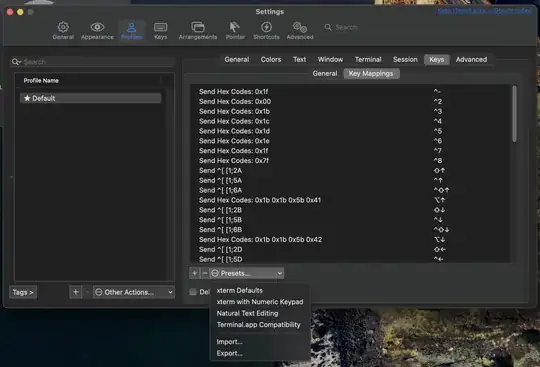Select the Key Mappings sub-tab
This screenshot has height=367, width=540.
(x=371, y=73)
